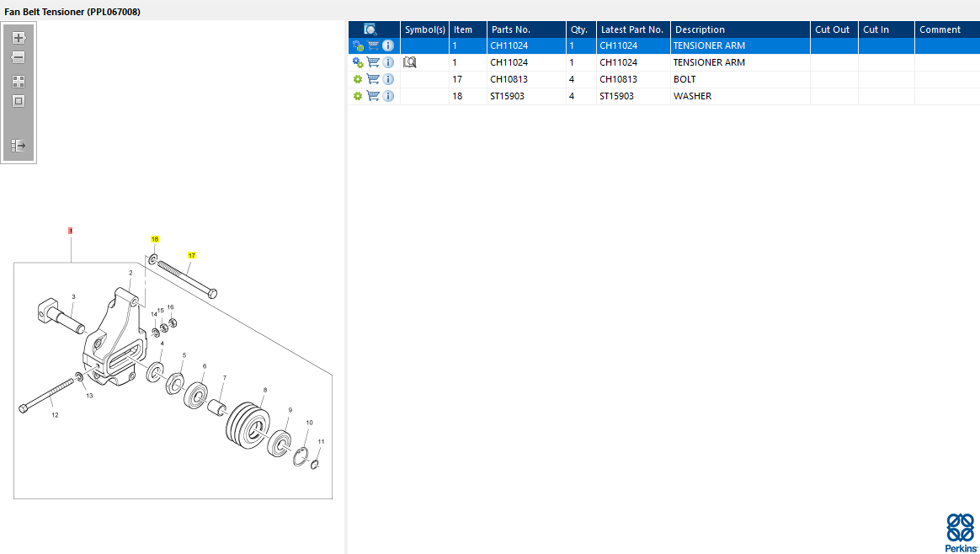Image resolution: width=980 pixels, height=554 pixels.
Task: Click callout number 10 on the diagram
Action: 309,423
